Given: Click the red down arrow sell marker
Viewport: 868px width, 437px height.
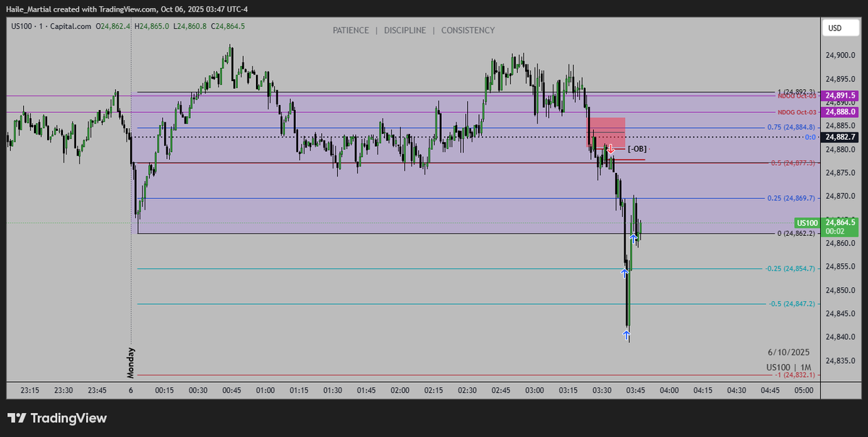Looking at the screenshot, I should coord(610,149).
